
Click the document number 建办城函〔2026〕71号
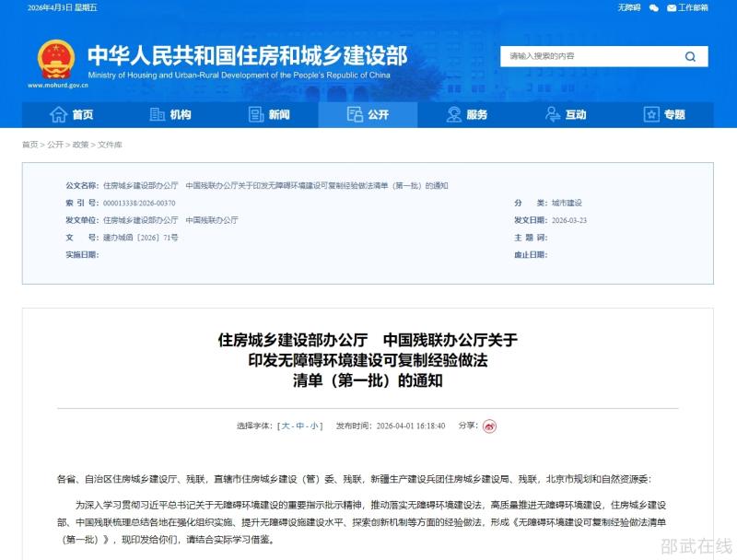click(x=141, y=238)
